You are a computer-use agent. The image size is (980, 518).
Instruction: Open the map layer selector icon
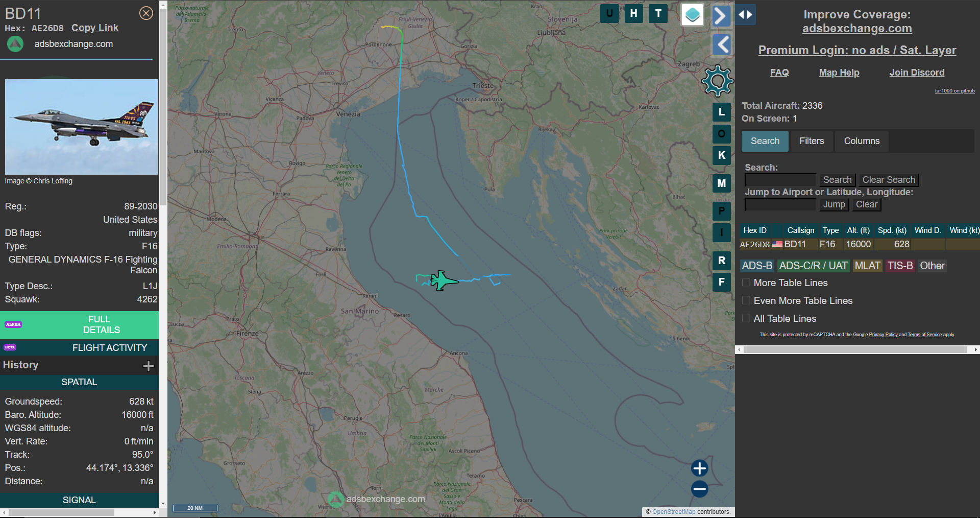693,14
